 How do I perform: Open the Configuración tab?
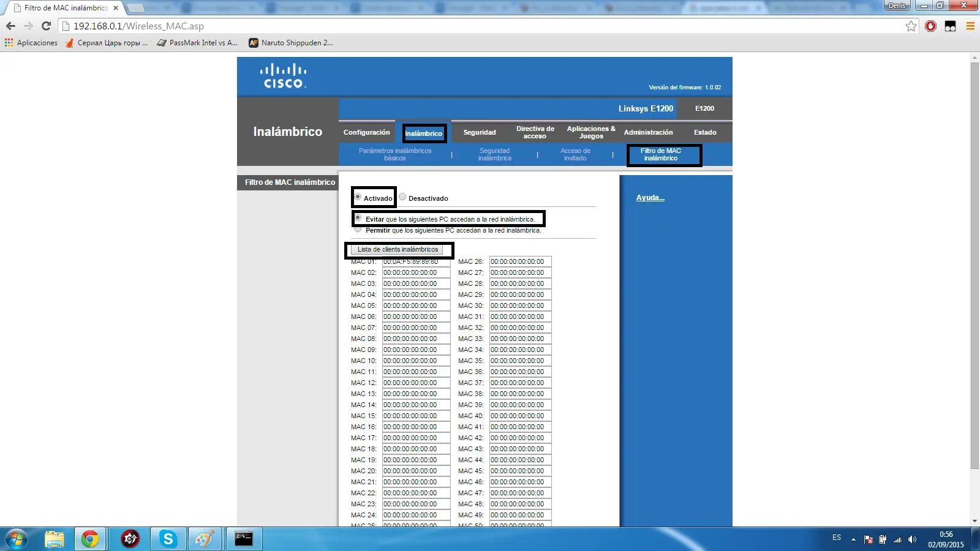pyautogui.click(x=366, y=132)
